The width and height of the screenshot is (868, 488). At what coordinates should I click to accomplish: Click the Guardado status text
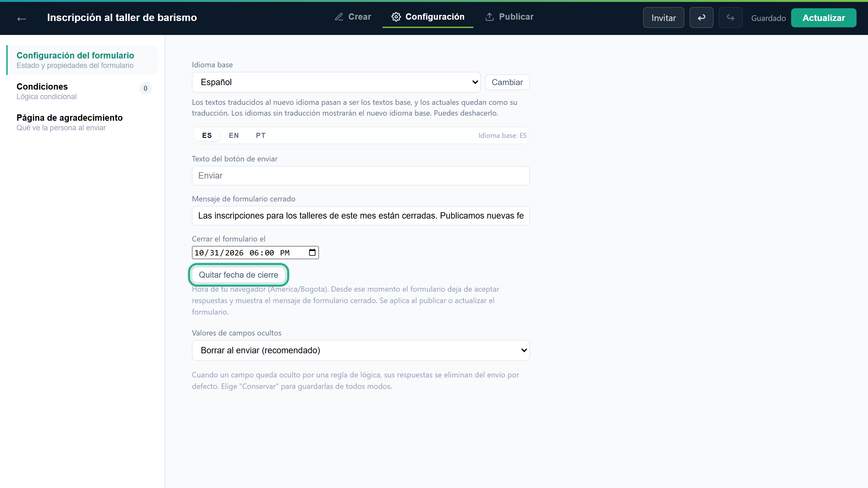pyautogui.click(x=768, y=18)
